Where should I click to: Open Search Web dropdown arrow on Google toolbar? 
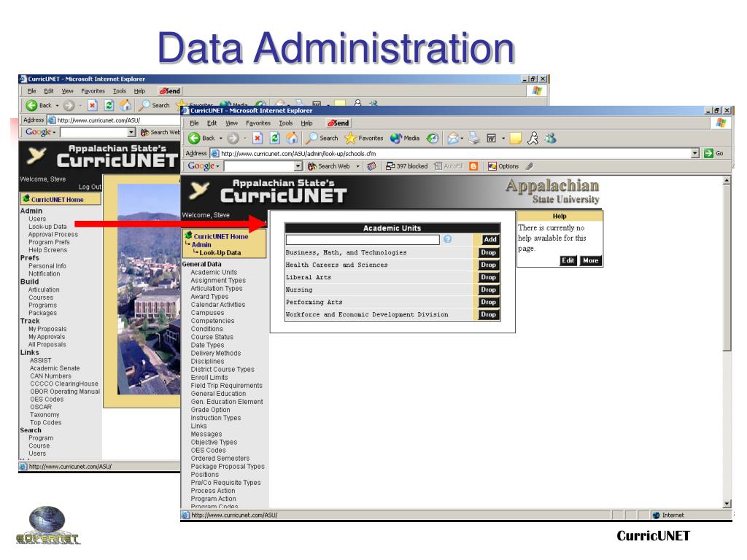tap(357, 166)
